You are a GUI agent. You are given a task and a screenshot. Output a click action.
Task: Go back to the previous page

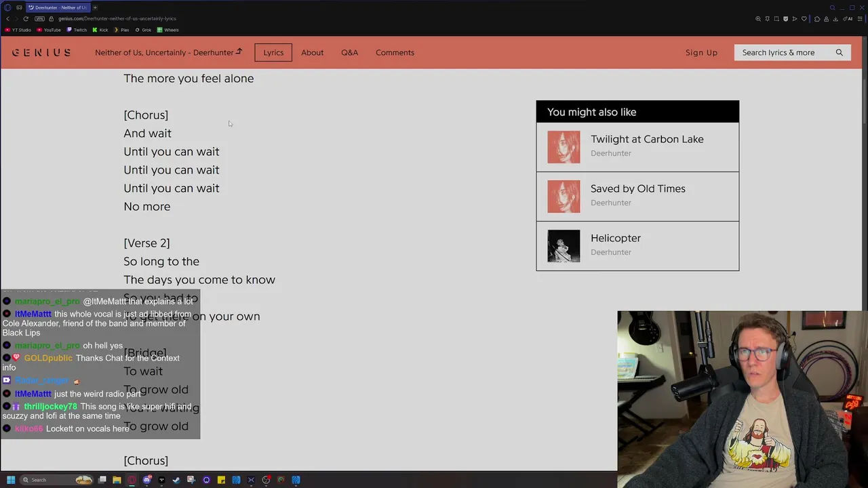(x=7, y=18)
